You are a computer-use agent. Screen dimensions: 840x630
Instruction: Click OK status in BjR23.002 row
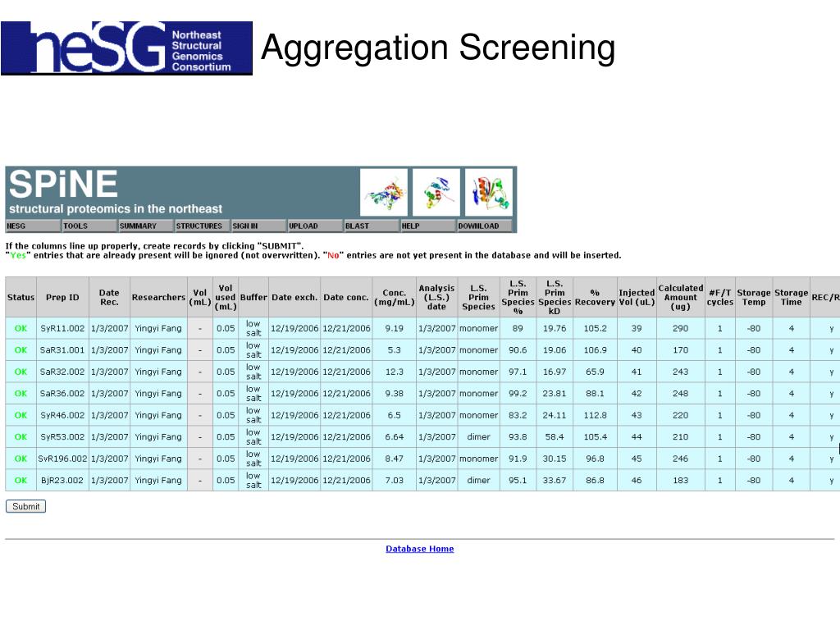21,480
